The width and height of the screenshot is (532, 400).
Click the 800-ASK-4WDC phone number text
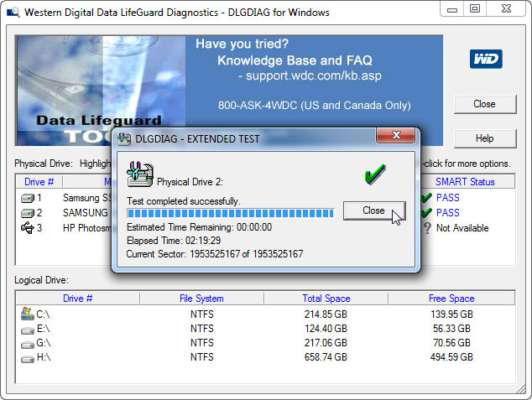pyautogui.click(x=314, y=106)
